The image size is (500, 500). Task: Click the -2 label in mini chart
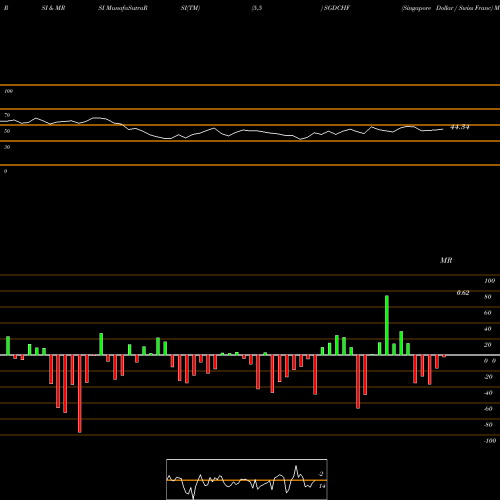pyautogui.click(x=321, y=474)
